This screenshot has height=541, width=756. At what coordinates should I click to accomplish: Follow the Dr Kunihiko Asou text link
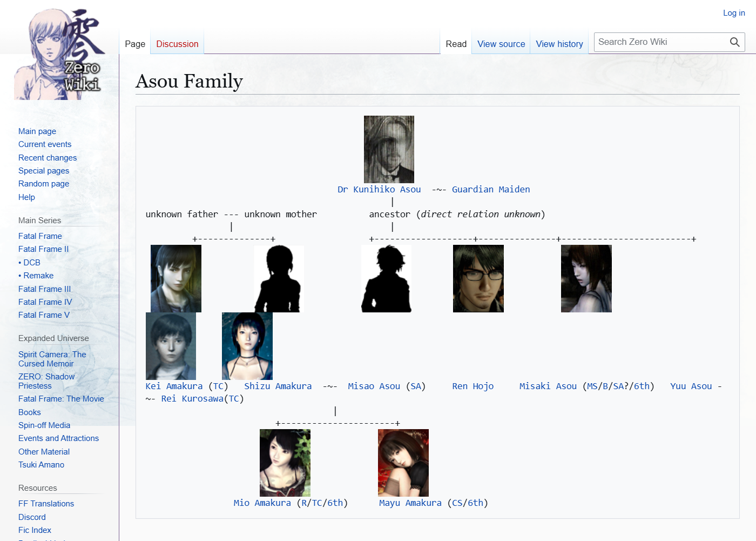[x=379, y=189]
